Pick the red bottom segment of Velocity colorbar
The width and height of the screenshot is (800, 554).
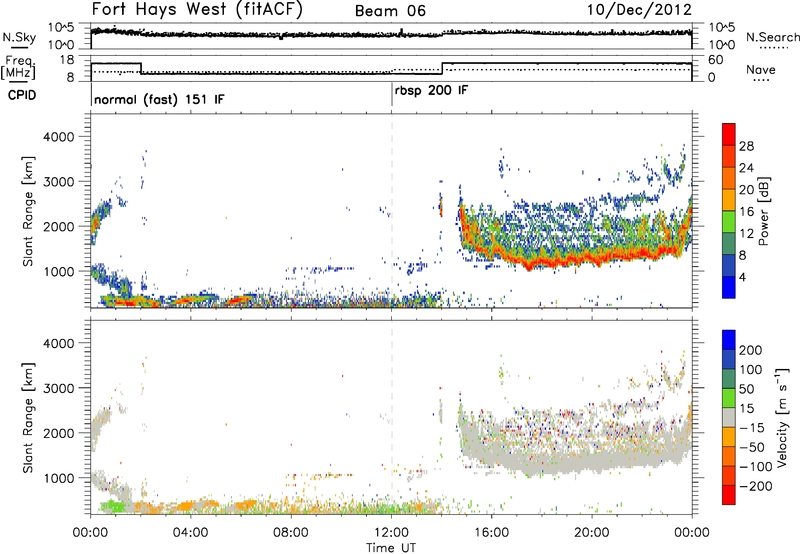729,495
